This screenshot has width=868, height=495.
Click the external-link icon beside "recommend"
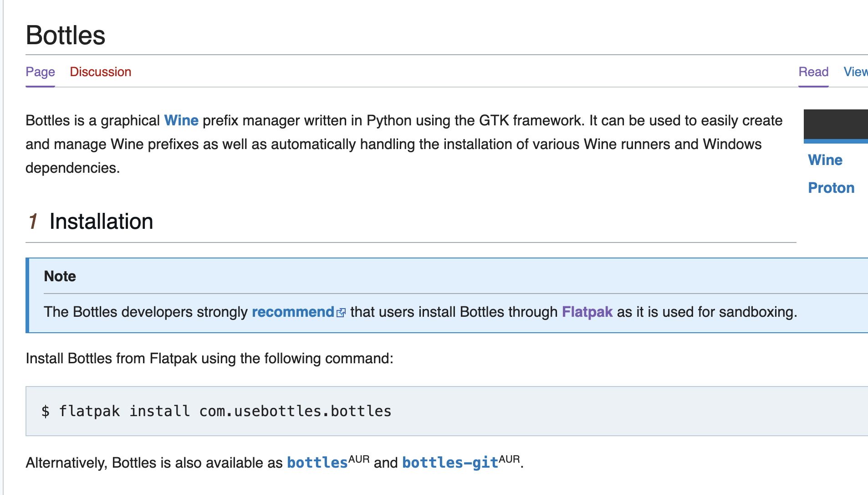coord(341,313)
